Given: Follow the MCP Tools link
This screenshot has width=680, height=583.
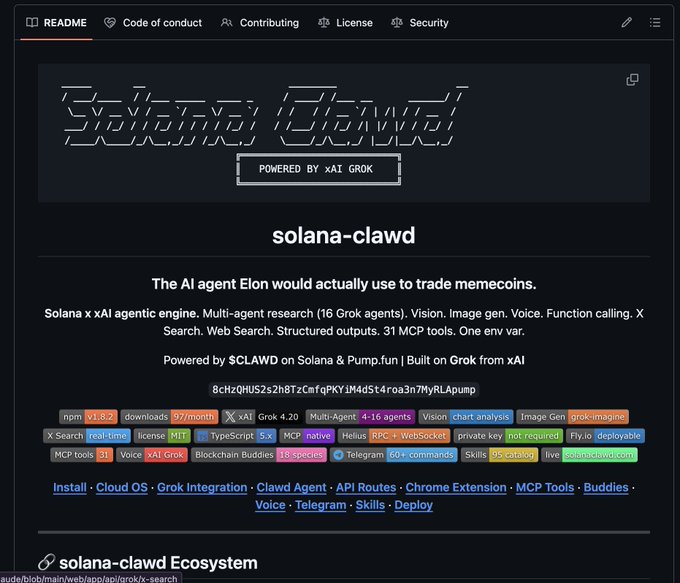Looking at the screenshot, I should coord(545,488).
